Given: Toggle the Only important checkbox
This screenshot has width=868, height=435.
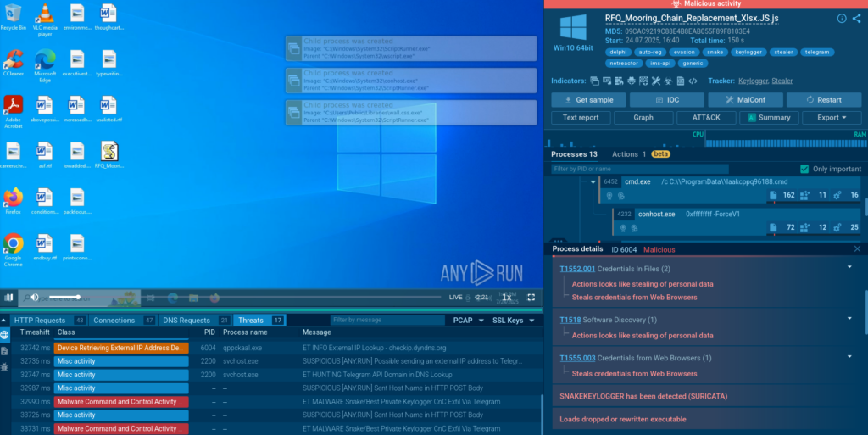Looking at the screenshot, I should (x=804, y=169).
